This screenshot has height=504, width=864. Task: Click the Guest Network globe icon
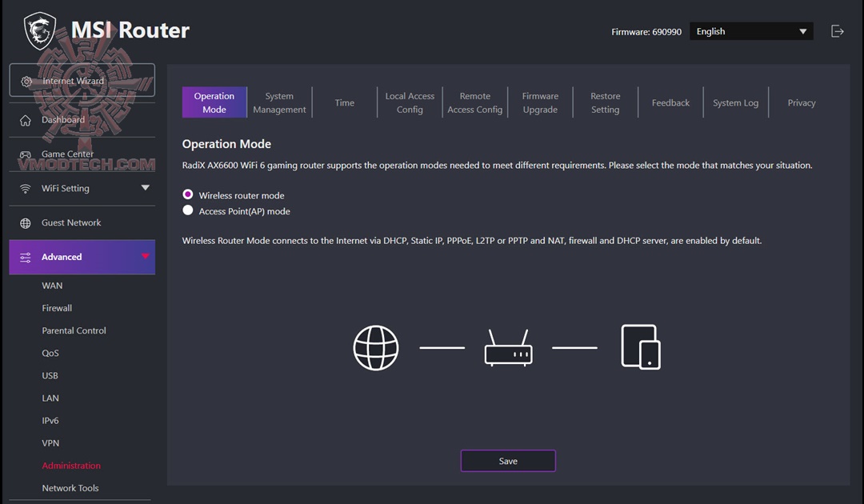(x=26, y=223)
